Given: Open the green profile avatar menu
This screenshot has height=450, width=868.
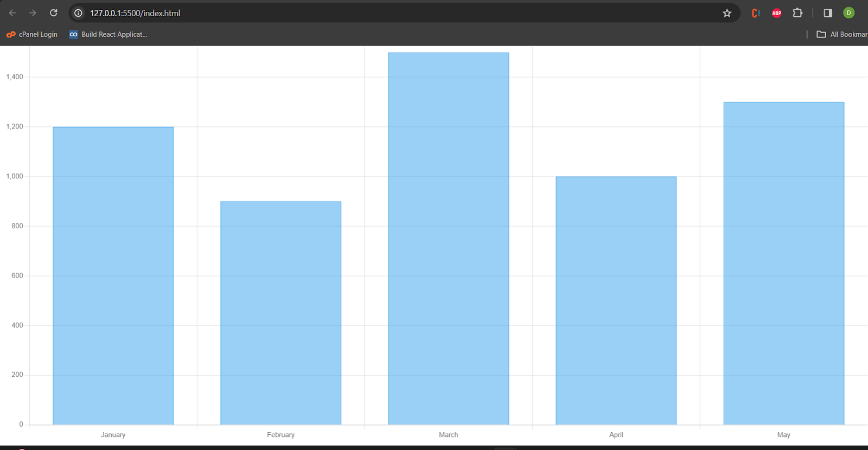Looking at the screenshot, I should [848, 13].
